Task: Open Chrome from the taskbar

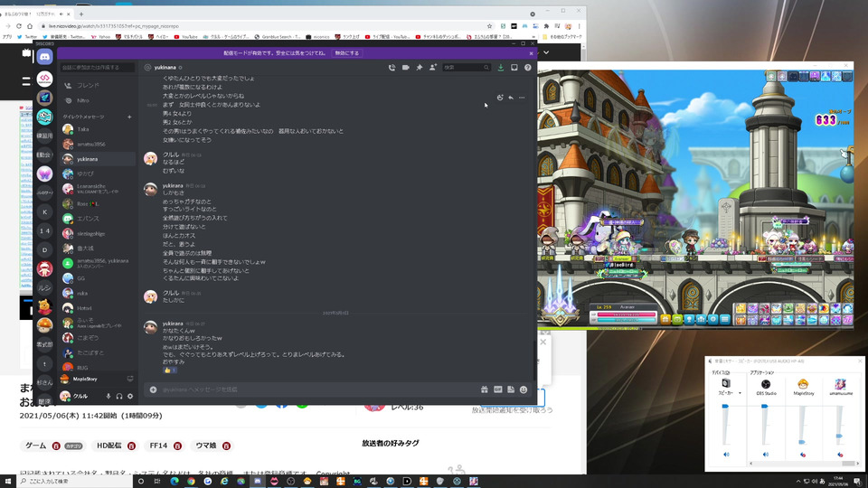Action: [x=191, y=482]
